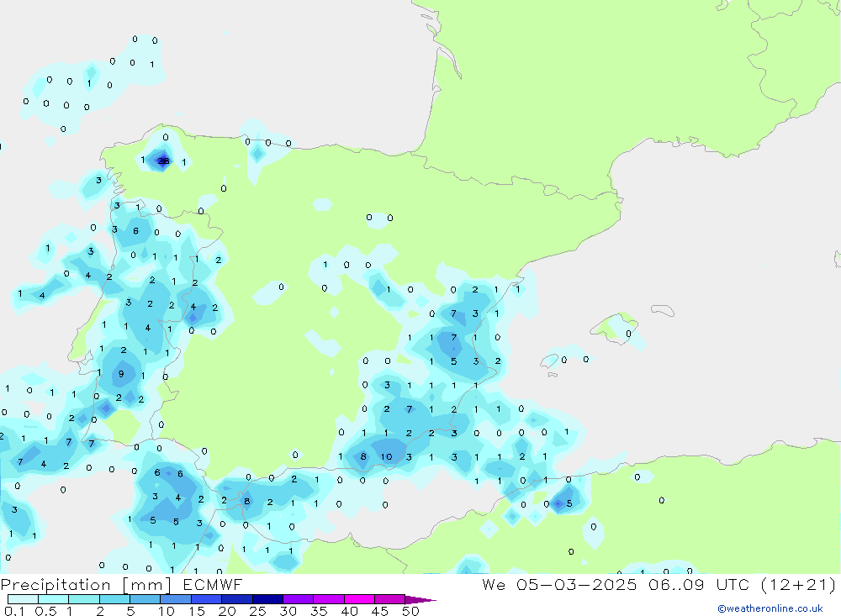Click the 2–5 mm legend color swatch

tap(114, 599)
